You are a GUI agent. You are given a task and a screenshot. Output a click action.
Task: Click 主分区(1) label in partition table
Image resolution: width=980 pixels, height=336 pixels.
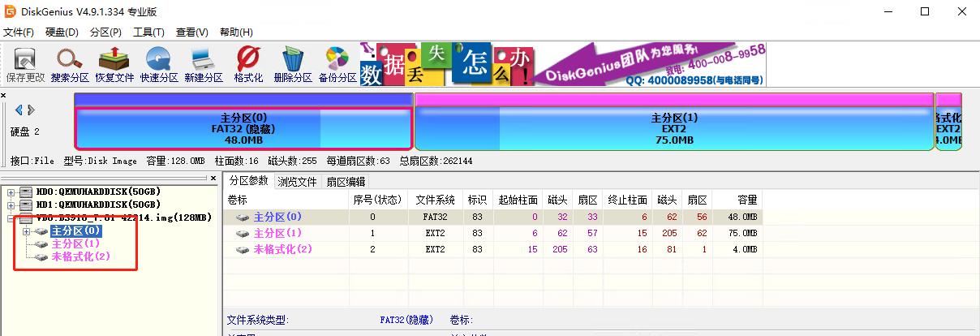[277, 233]
